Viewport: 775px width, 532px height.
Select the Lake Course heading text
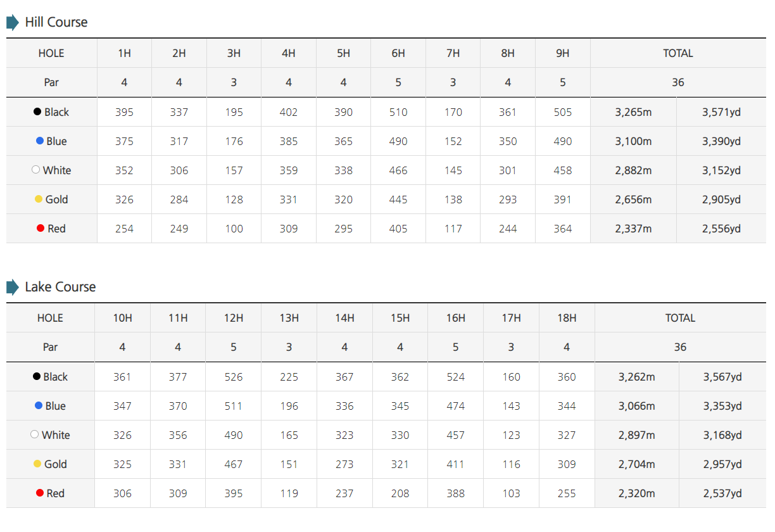point(60,287)
